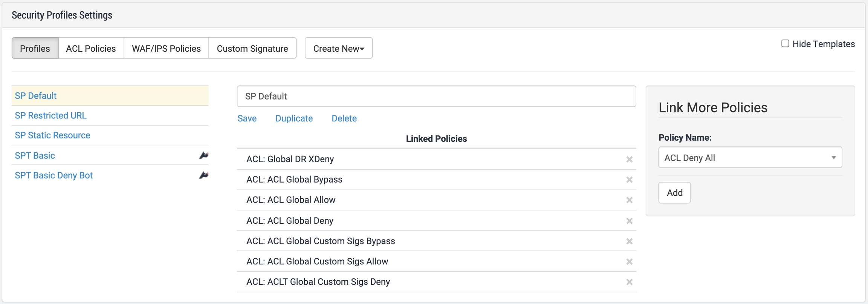This screenshot has width=868, height=304.
Task: Remove the ACL: Global DR XDeny policy
Action: coord(629,160)
